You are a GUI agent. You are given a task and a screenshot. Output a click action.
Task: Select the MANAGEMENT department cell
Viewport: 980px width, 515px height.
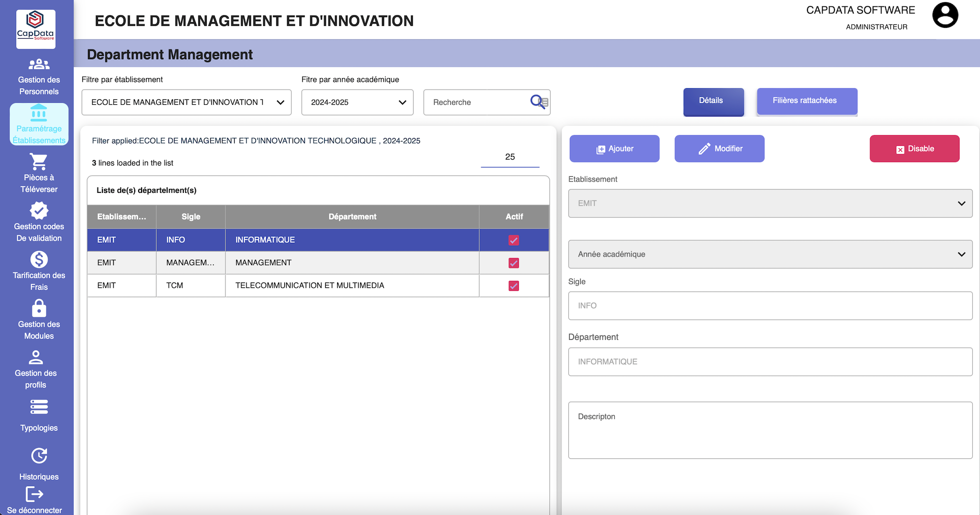click(352, 263)
